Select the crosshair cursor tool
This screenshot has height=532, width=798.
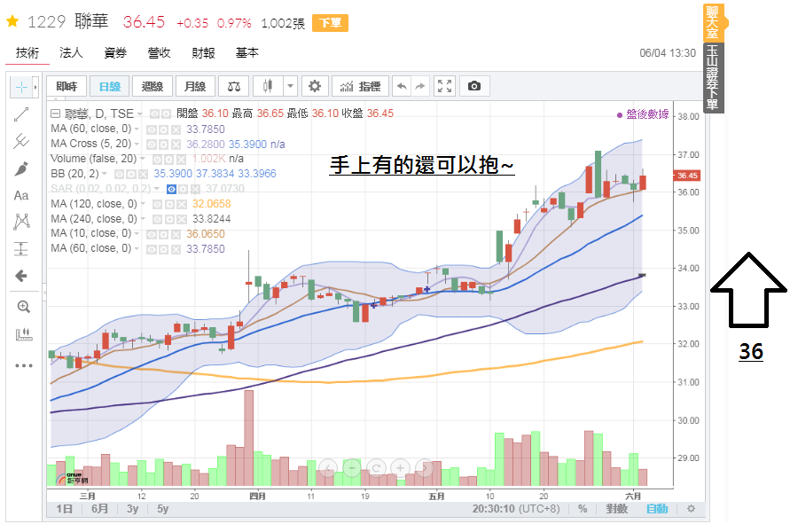[x=21, y=88]
